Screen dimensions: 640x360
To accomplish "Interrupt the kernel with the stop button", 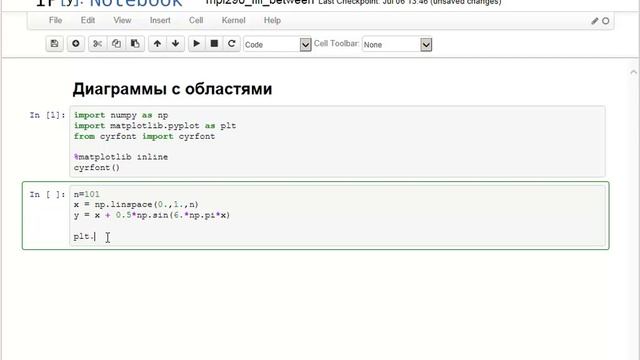I will click(214, 44).
